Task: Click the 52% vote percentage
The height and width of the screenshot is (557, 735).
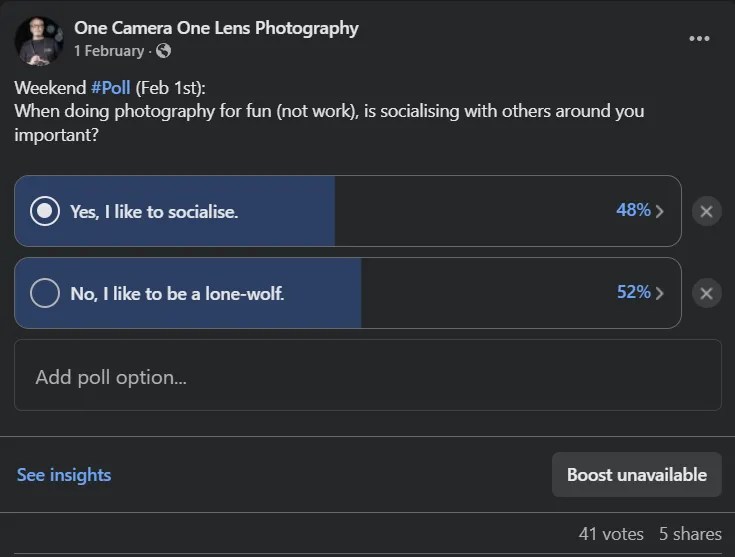Action: pyautogui.click(x=633, y=292)
